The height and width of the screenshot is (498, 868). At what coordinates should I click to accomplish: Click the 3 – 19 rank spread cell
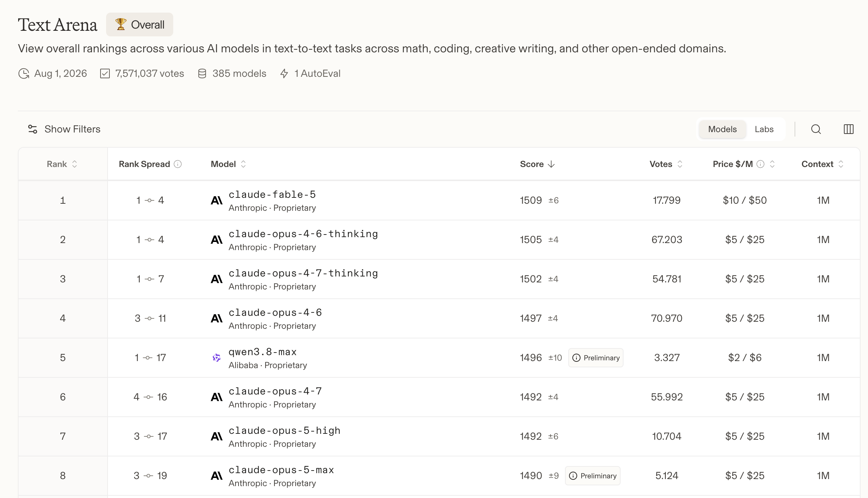click(150, 476)
